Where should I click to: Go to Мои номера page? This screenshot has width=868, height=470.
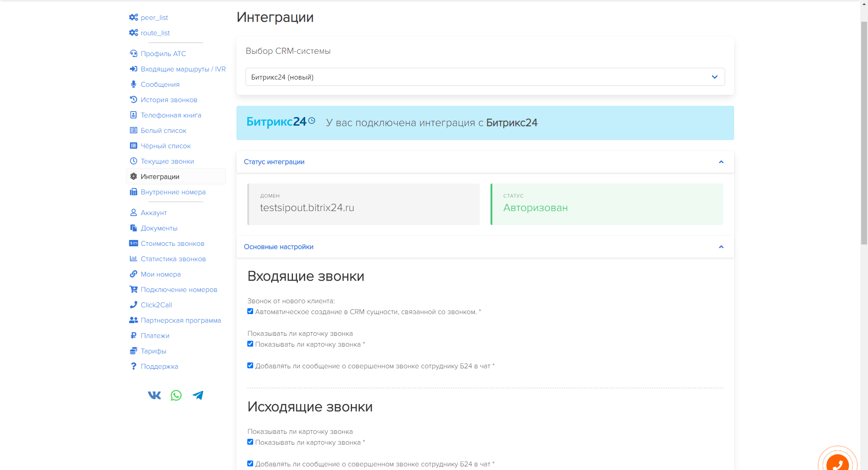tap(160, 274)
